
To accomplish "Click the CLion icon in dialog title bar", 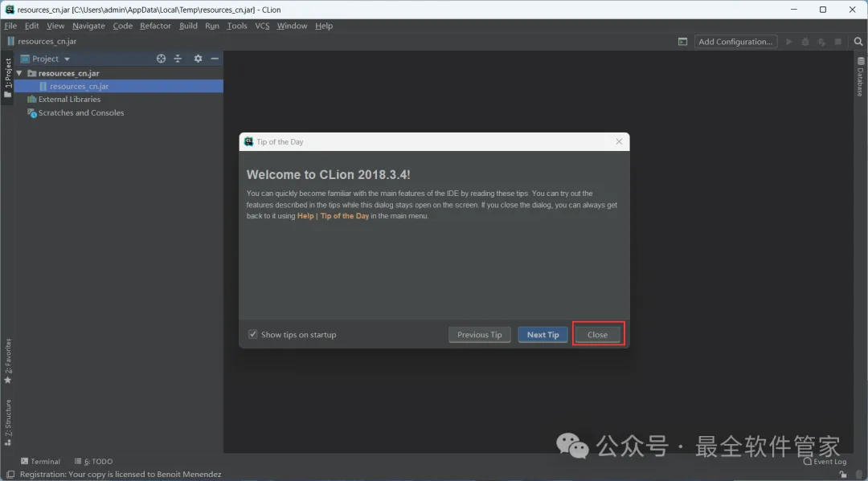I will click(248, 141).
